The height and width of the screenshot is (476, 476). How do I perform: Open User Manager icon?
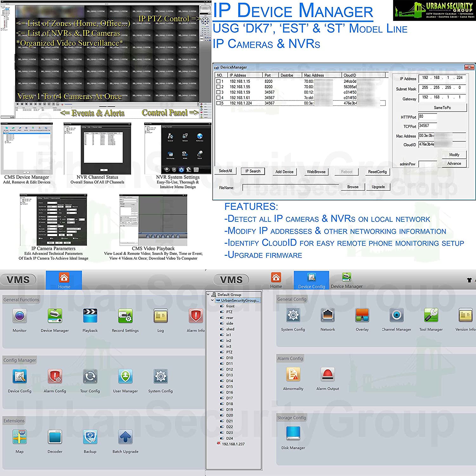125,376
